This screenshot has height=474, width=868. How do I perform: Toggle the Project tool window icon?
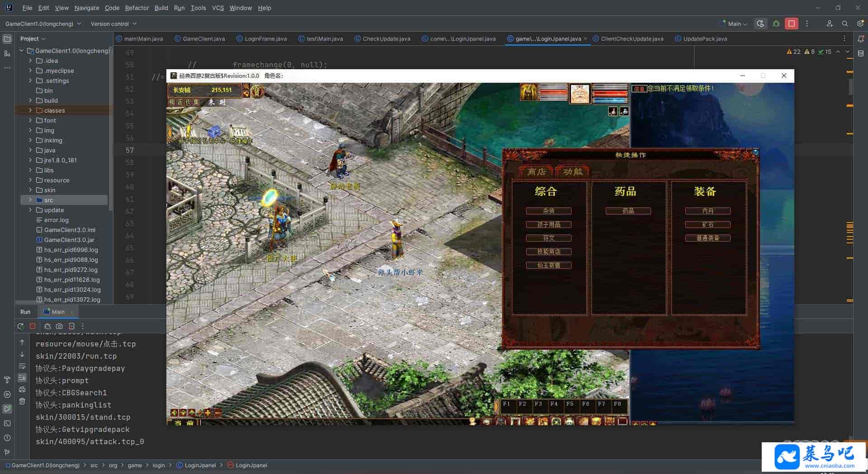[7, 39]
